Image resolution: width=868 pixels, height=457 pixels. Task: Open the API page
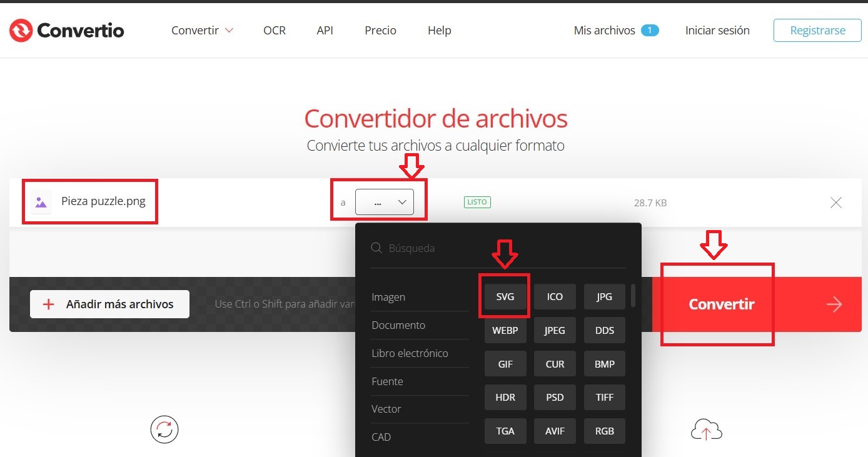(325, 30)
